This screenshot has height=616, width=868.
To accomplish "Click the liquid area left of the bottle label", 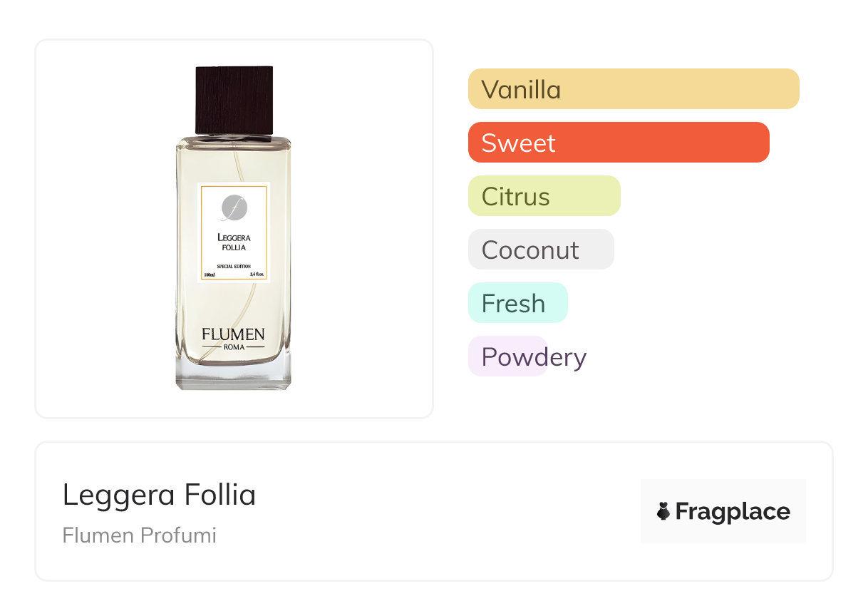I will pos(187,235).
